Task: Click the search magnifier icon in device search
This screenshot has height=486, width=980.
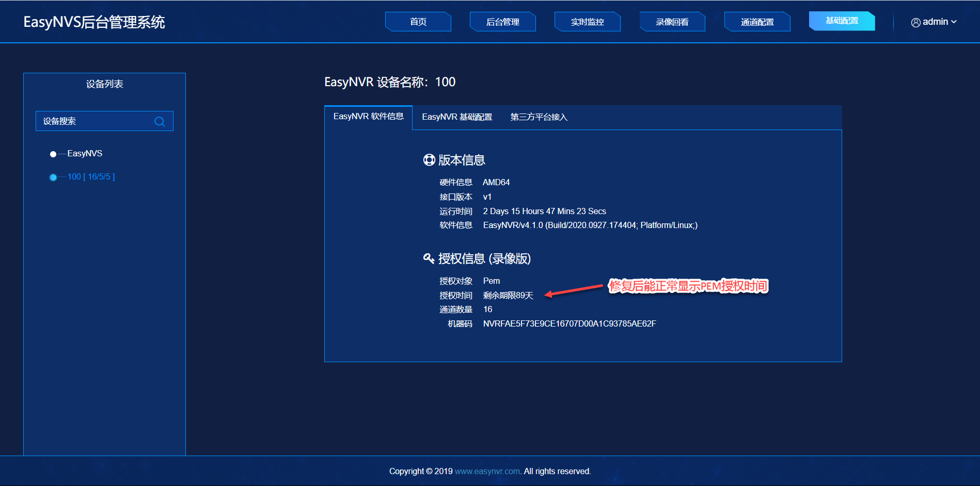Action: (160, 121)
